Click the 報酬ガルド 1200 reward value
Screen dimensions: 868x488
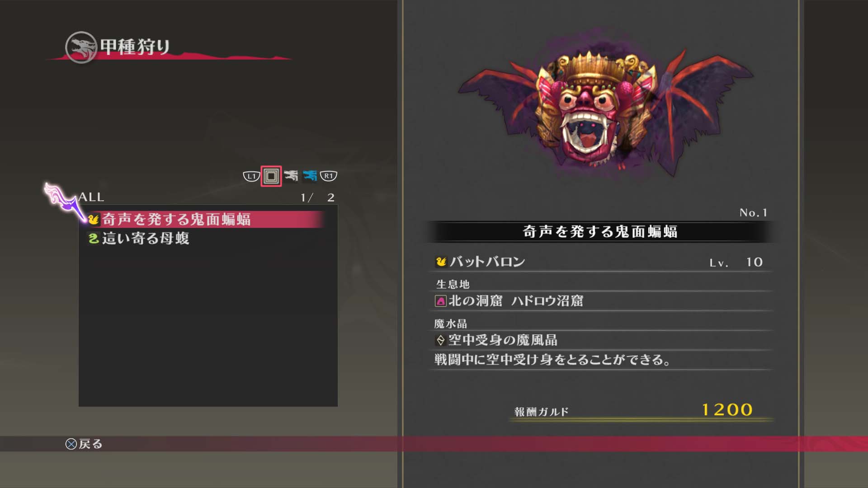(727, 410)
